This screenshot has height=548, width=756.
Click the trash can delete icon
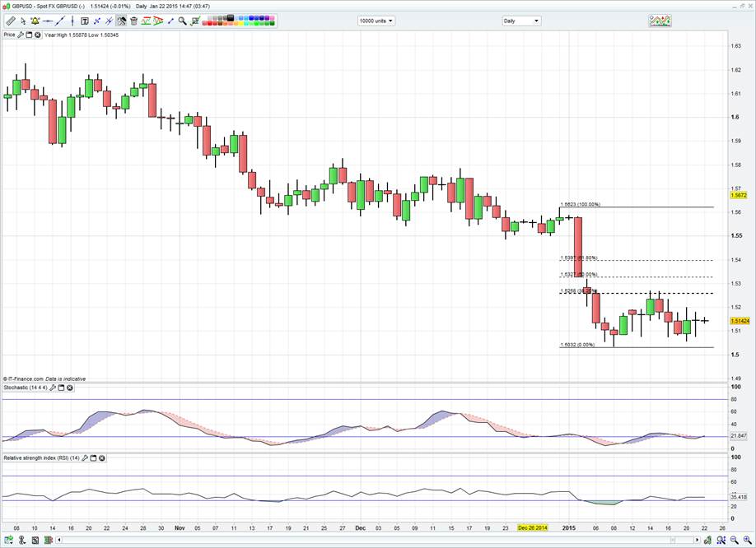click(x=134, y=21)
